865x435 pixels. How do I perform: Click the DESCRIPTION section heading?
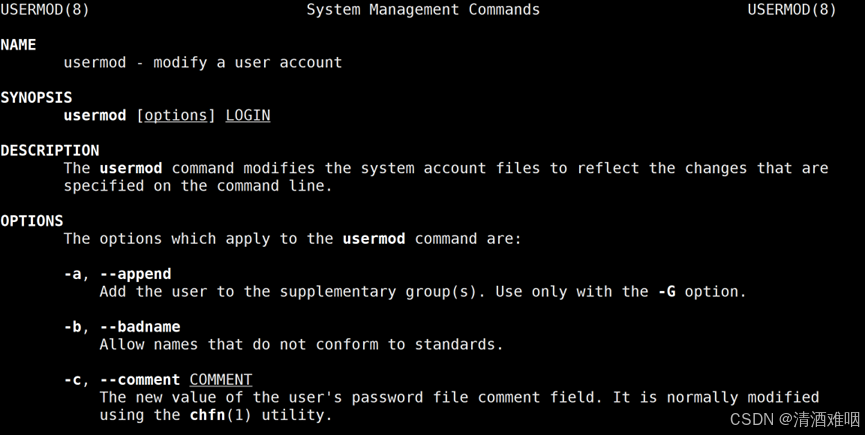coord(50,151)
